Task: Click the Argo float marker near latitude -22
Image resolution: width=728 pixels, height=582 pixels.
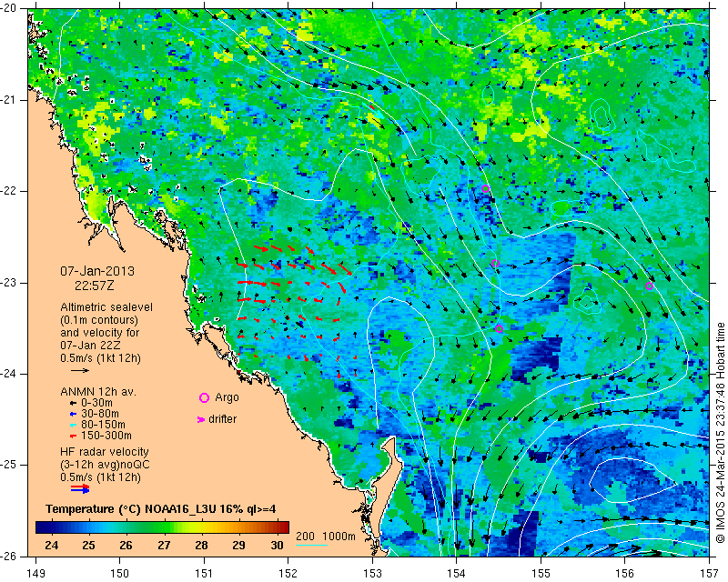Action: point(486,188)
